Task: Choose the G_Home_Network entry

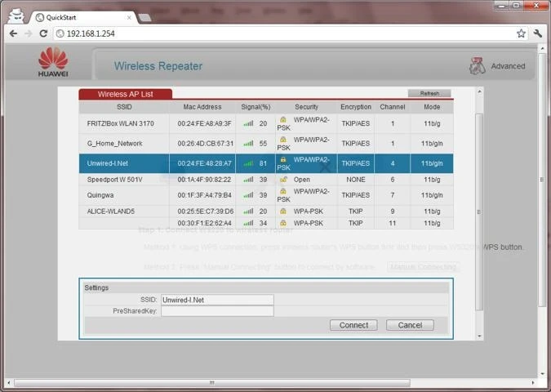Action: tap(266, 144)
